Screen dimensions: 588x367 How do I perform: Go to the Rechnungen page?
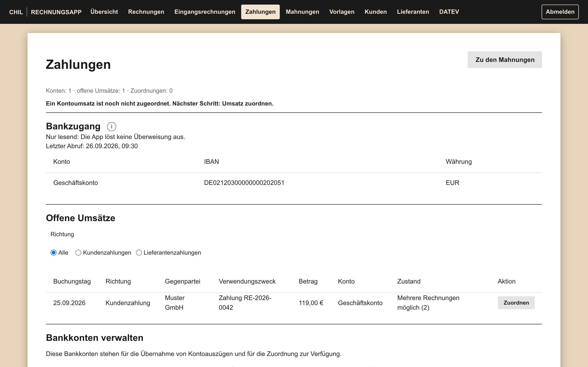(146, 12)
